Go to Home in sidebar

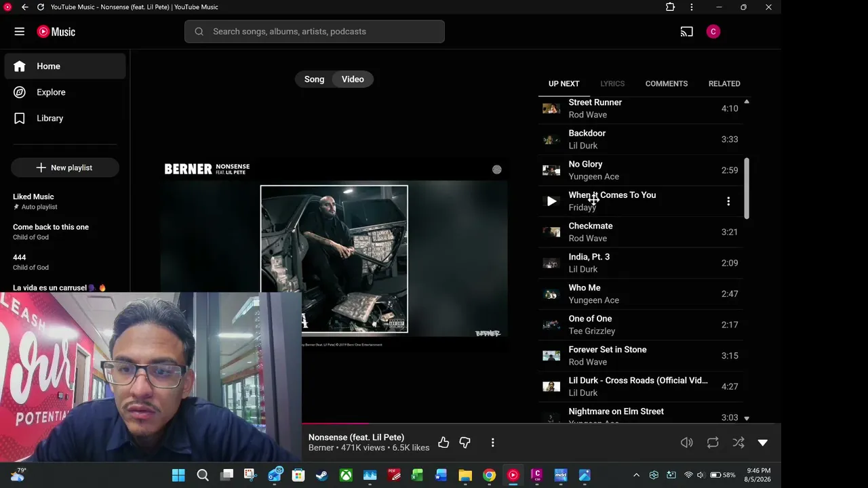click(x=65, y=66)
